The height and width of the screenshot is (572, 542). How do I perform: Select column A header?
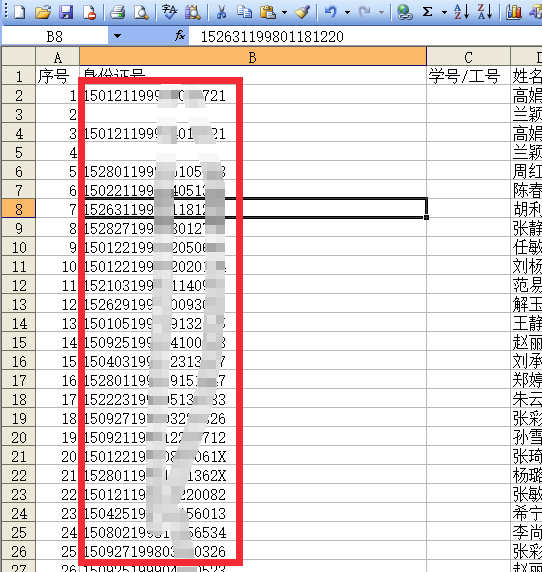(57, 57)
